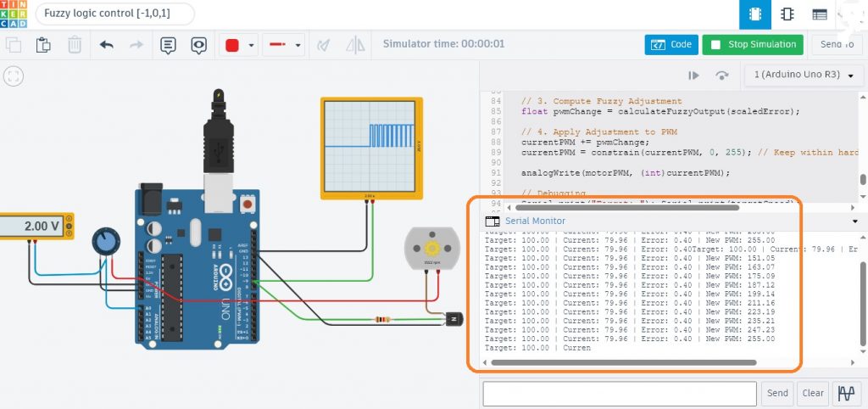Click the serial monitor horizontal scrollbar

(x=623, y=362)
